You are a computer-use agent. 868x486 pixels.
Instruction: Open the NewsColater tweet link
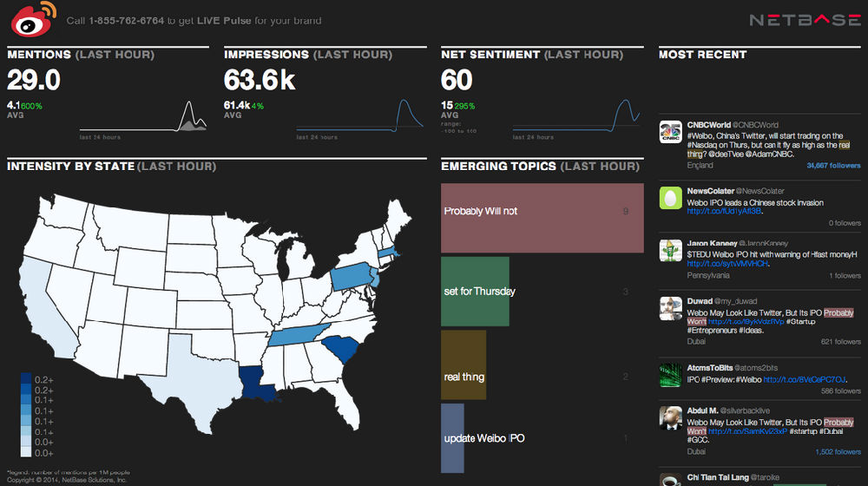[724, 212]
